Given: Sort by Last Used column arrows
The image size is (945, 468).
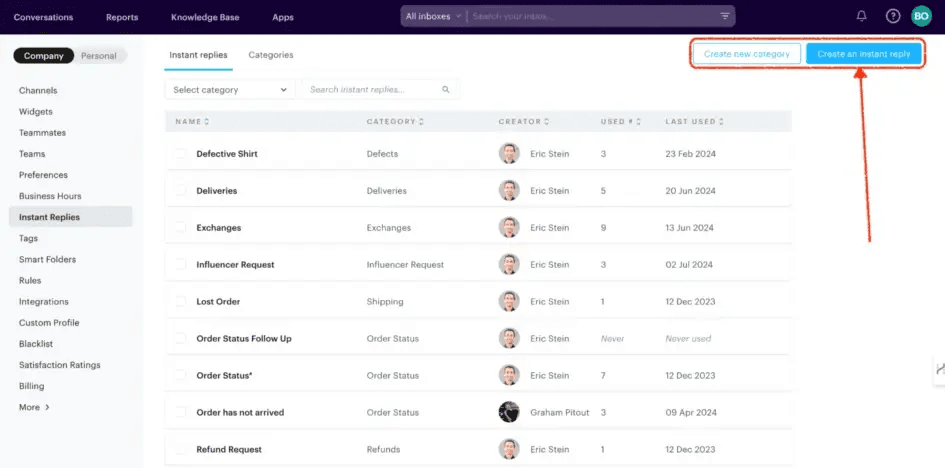Looking at the screenshot, I should pos(720,122).
